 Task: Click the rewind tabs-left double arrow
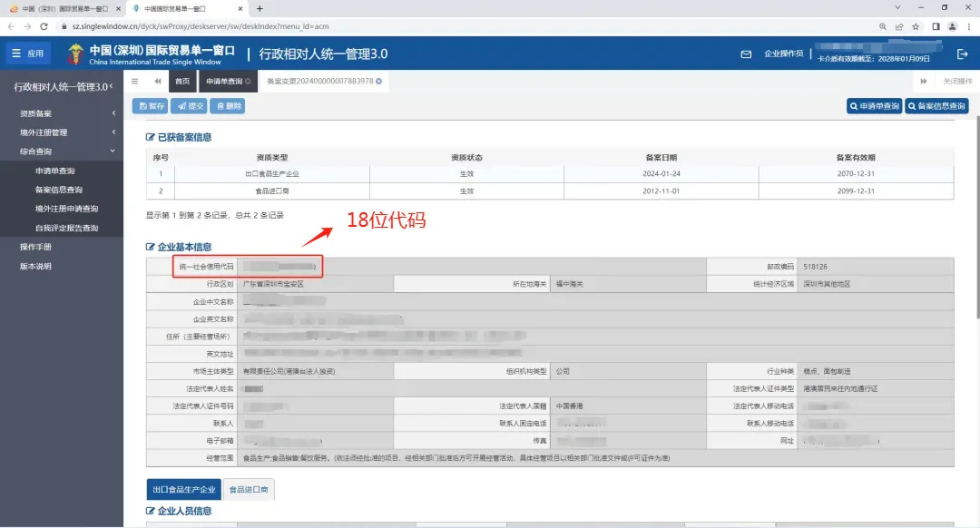[158, 82]
